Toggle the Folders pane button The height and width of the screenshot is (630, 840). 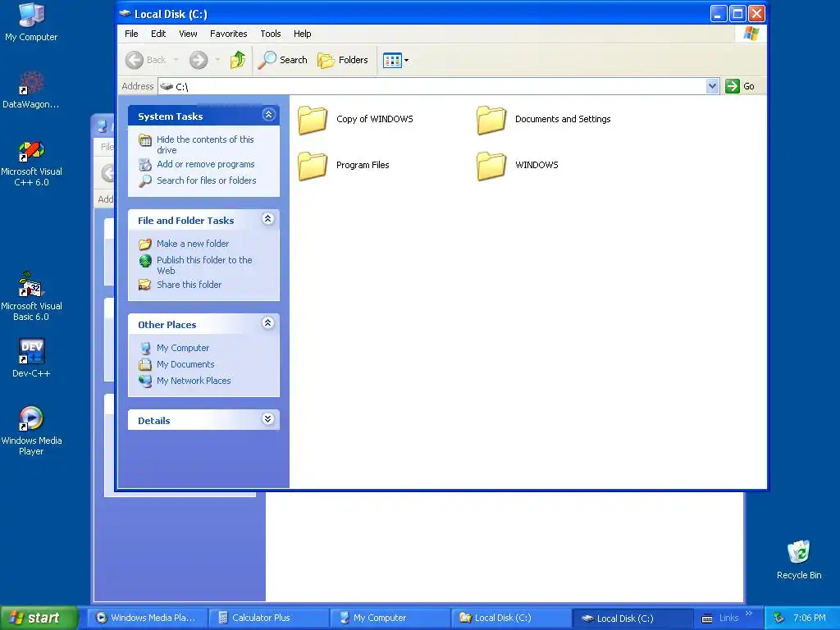(343, 60)
